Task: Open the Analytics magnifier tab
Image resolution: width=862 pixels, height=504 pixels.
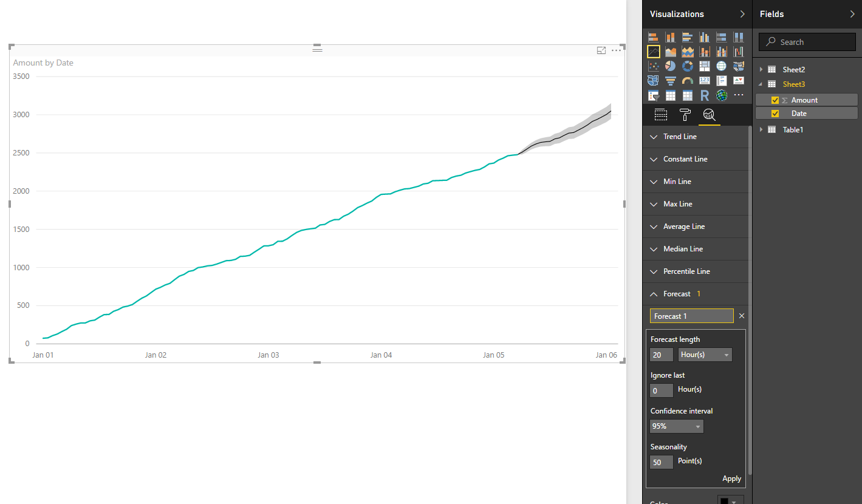Action: click(x=709, y=114)
